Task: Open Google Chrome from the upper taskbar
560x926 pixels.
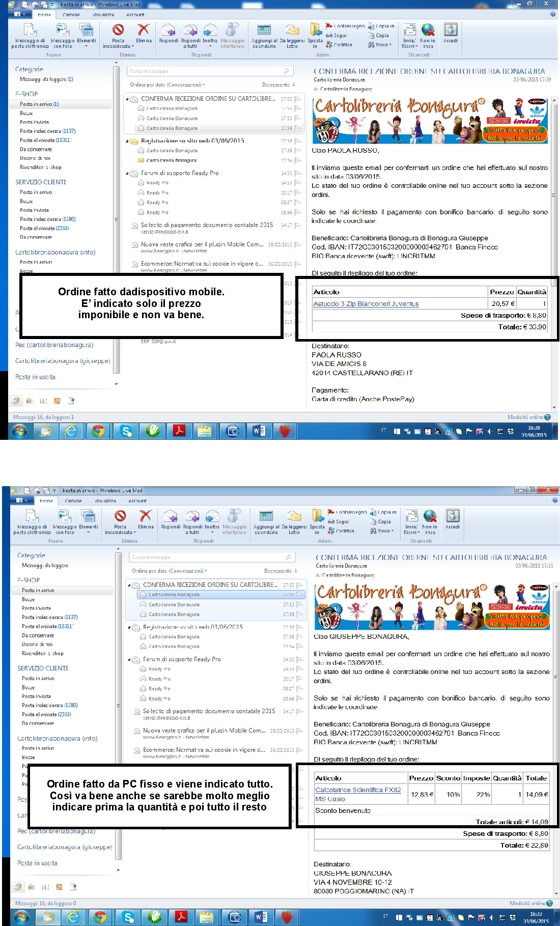Action: [98, 431]
